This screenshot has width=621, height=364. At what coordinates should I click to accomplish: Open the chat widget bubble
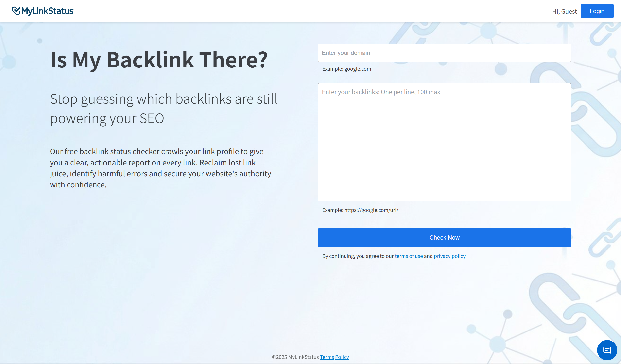click(607, 350)
